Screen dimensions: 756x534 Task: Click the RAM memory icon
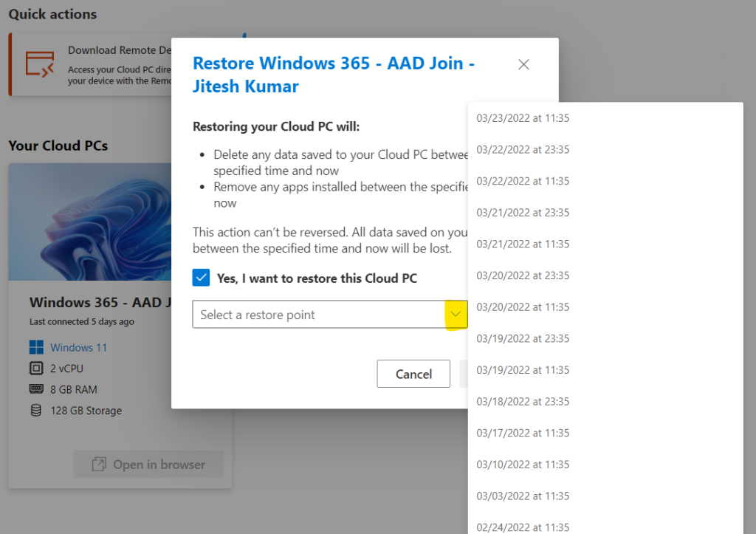click(x=36, y=388)
